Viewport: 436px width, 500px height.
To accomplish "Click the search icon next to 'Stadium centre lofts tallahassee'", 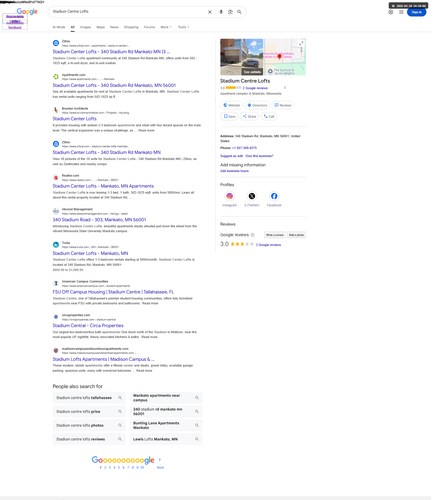I will coord(120,398).
